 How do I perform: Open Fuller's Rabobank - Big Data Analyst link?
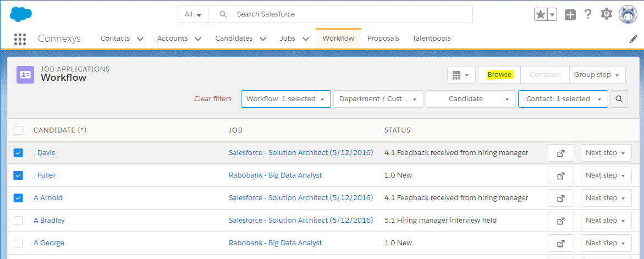click(275, 175)
